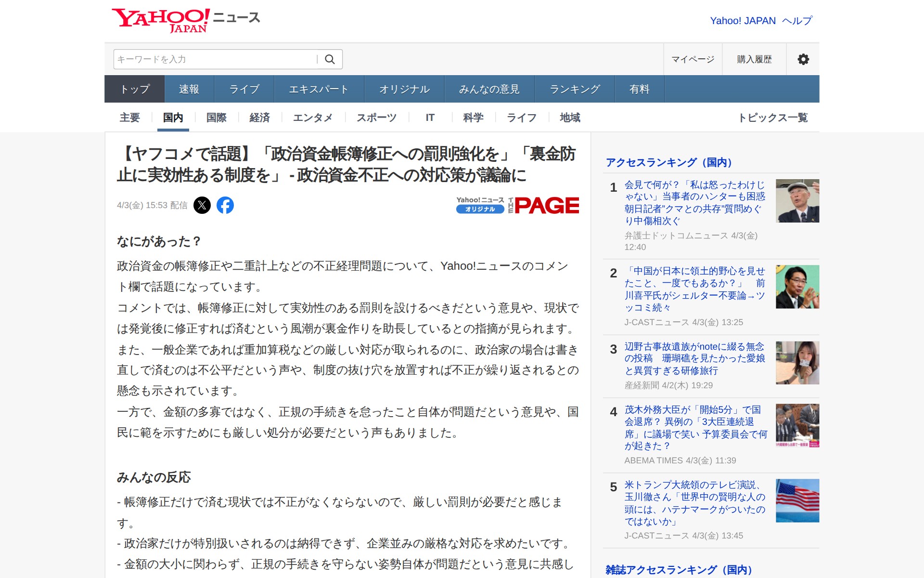Open the settings gear icon
Screen dimensions: 924x578
point(803,59)
